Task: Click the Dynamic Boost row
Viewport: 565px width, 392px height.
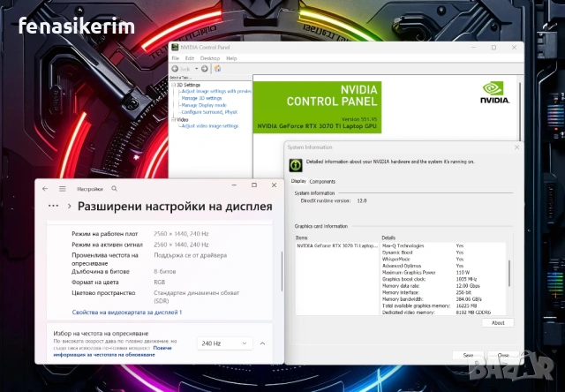Action: click(443, 253)
